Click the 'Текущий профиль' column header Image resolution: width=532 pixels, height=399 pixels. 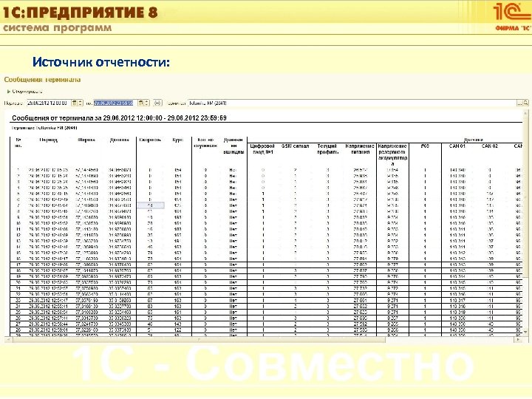coord(328,149)
